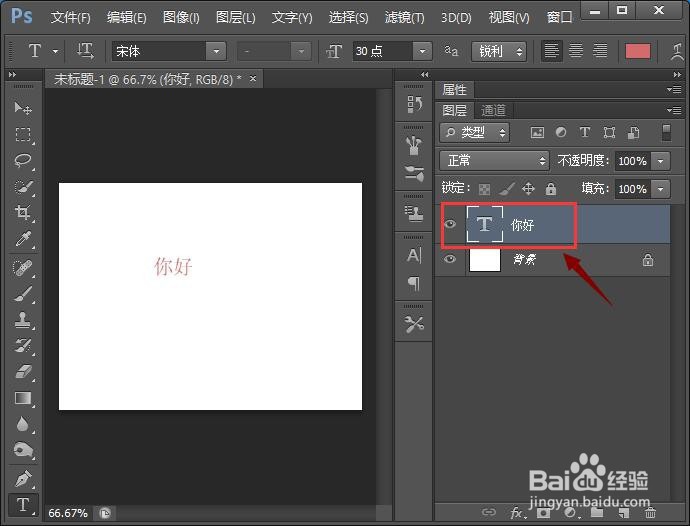
Task: Select the Pen tool
Action: tap(23, 479)
